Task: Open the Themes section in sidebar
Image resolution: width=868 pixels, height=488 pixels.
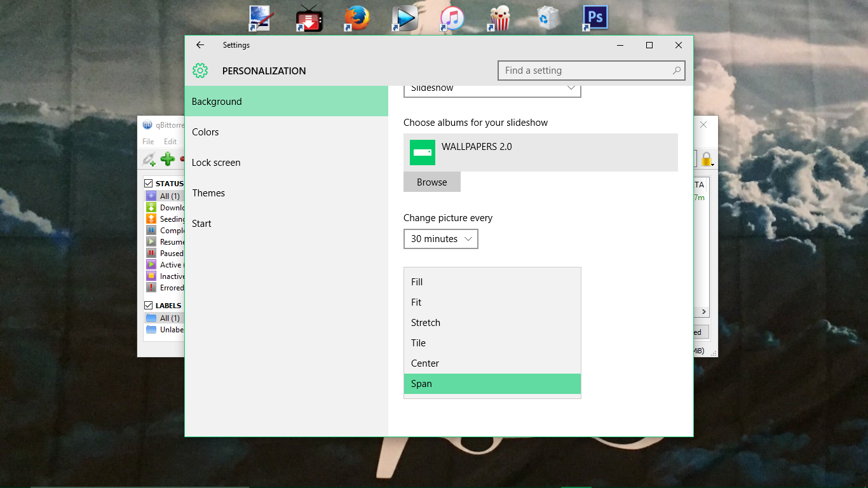Action: [208, 193]
